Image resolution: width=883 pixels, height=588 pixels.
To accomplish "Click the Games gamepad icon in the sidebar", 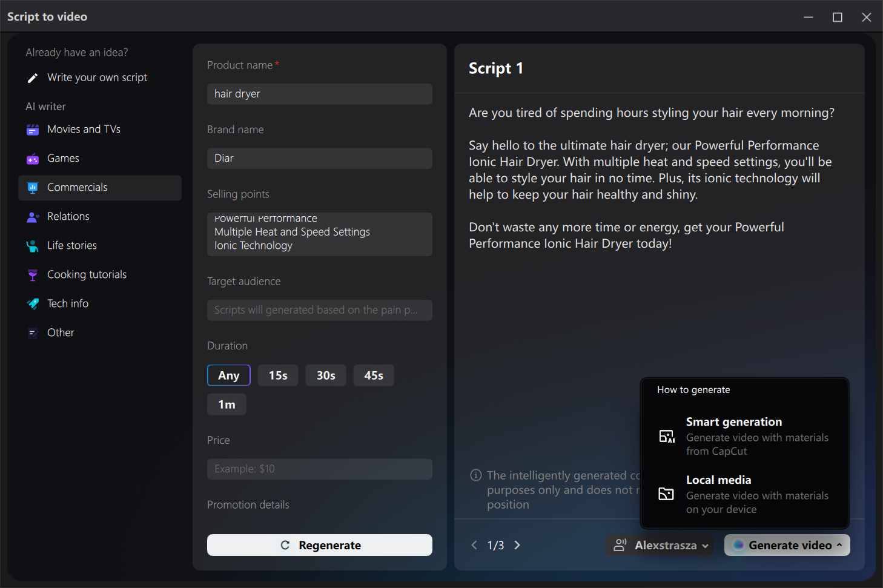I will pos(32,158).
